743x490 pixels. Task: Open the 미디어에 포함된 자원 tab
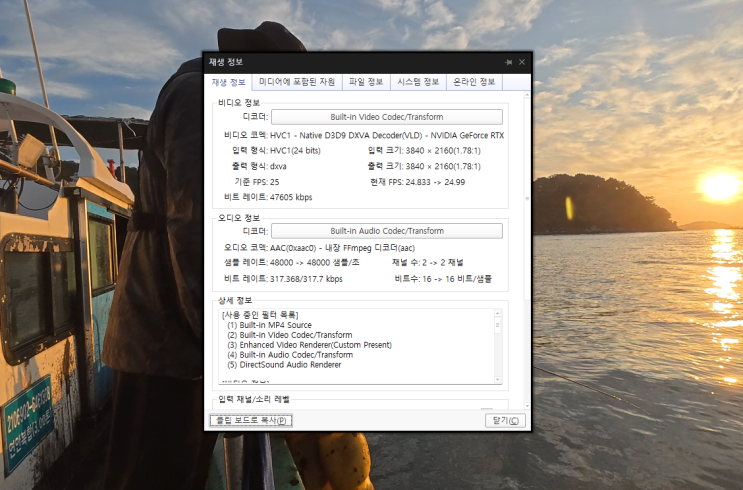pyautogui.click(x=297, y=82)
